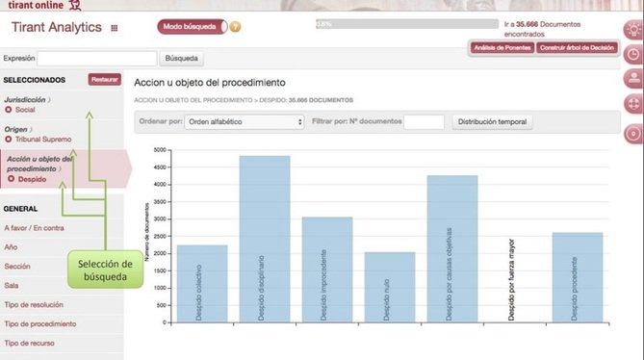Viewport: 644px width, 360px height.
Task: Click the tirant online logo
Action: pos(44,6)
